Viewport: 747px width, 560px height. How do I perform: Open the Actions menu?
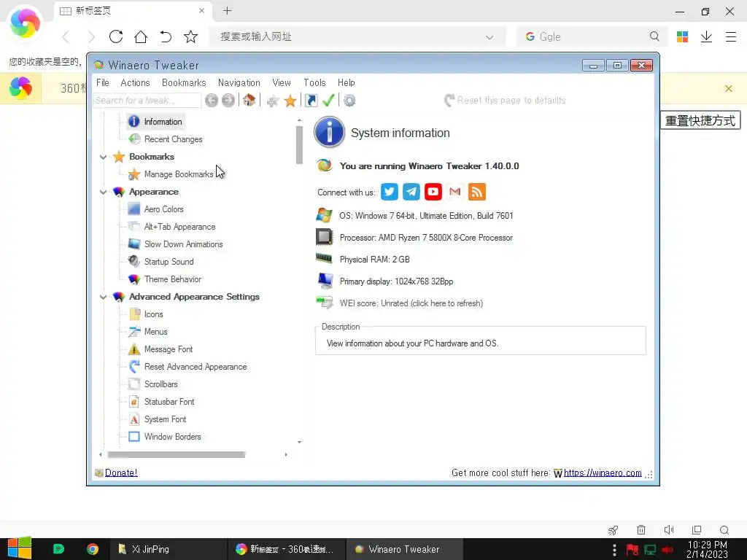tap(135, 82)
